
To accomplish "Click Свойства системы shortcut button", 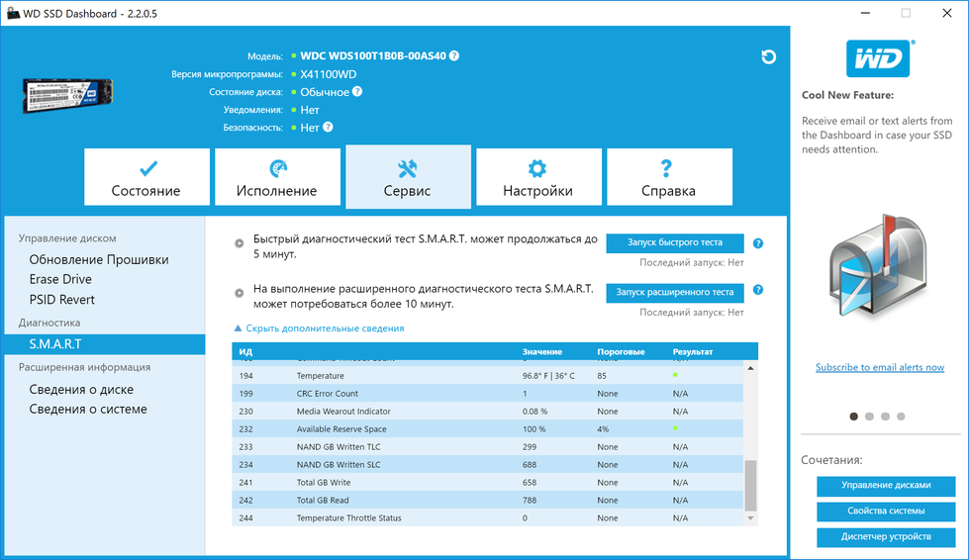I will click(x=886, y=512).
